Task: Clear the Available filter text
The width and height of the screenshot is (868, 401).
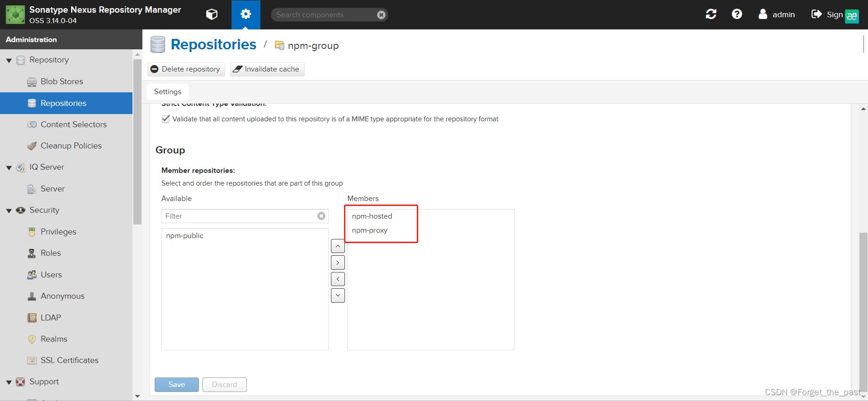Action: click(321, 216)
